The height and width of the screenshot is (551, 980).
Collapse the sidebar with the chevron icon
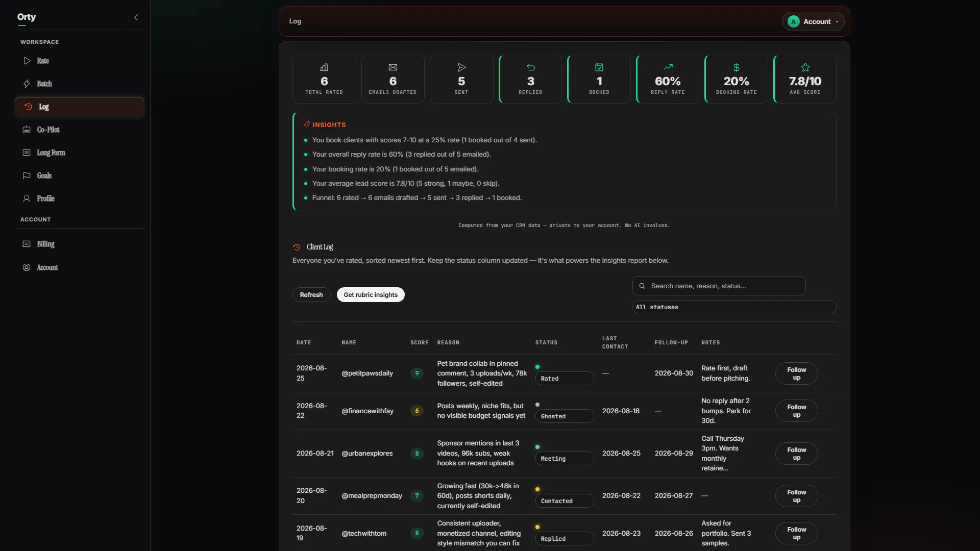tap(136, 17)
